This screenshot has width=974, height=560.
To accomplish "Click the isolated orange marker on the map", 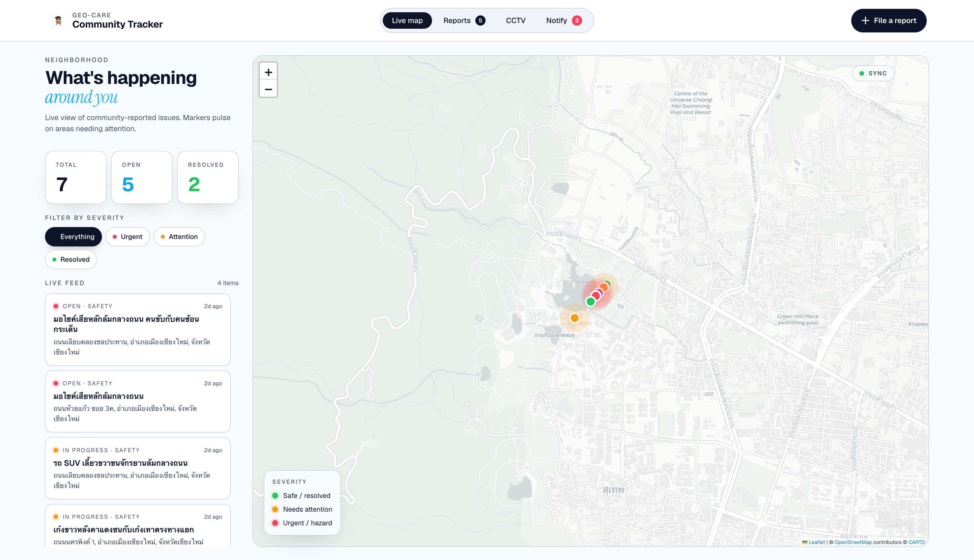I will 574,318.
